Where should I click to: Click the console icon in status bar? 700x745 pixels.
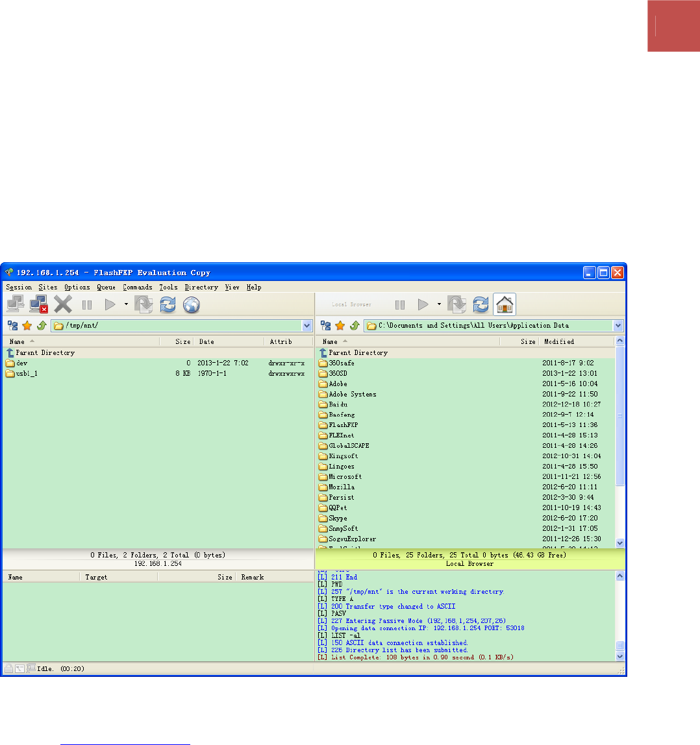click(x=19, y=668)
